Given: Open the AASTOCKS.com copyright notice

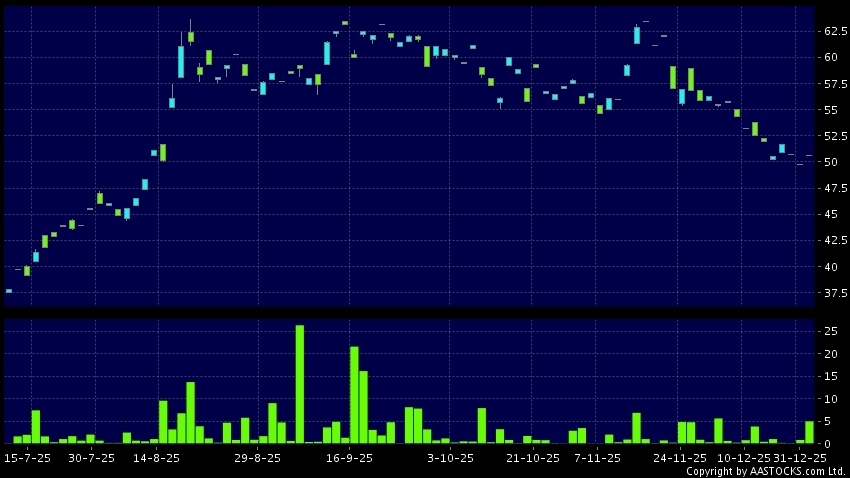Looking at the screenshot, I should click(x=757, y=471).
